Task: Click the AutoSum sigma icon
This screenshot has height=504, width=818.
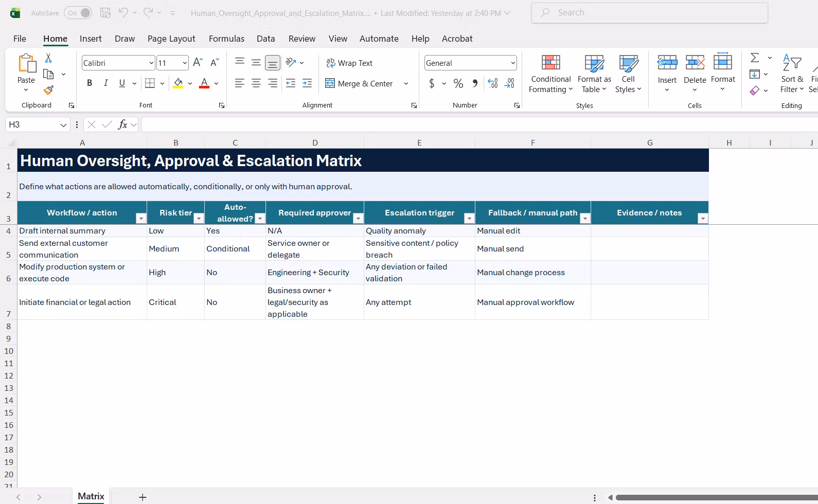Action: pos(755,58)
